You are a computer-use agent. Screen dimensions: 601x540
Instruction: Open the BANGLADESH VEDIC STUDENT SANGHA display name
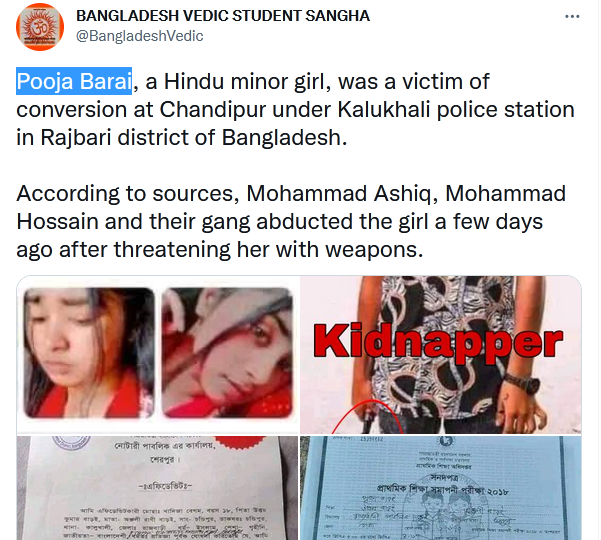[223, 16]
